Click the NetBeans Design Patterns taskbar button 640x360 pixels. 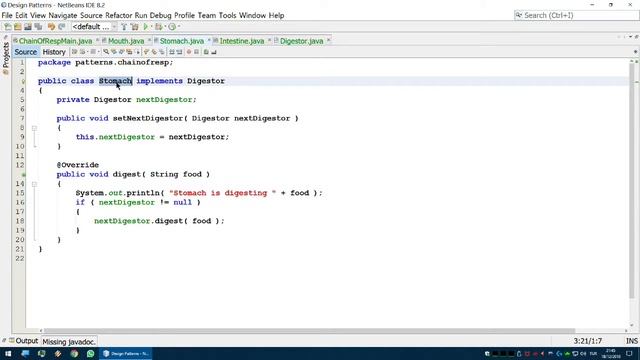pos(126,353)
